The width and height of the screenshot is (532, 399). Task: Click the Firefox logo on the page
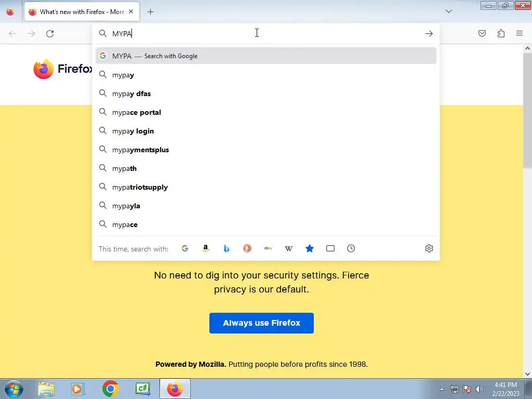tap(62, 69)
